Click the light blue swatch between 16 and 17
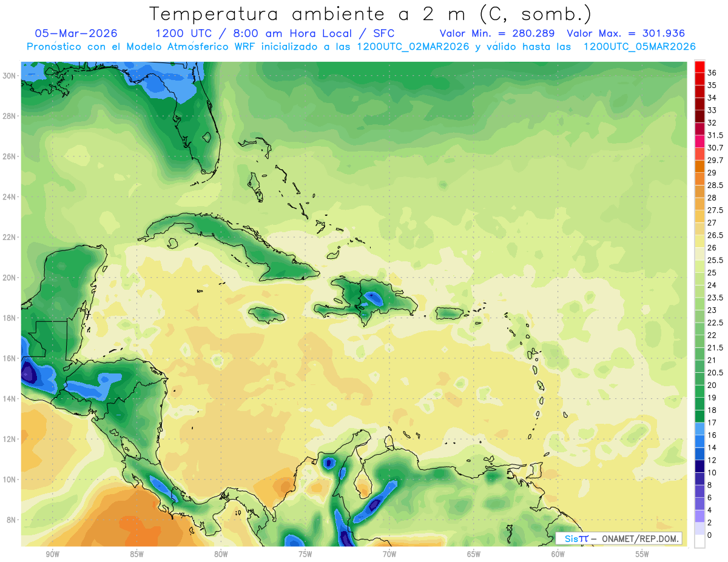728x562 pixels. 699,429
